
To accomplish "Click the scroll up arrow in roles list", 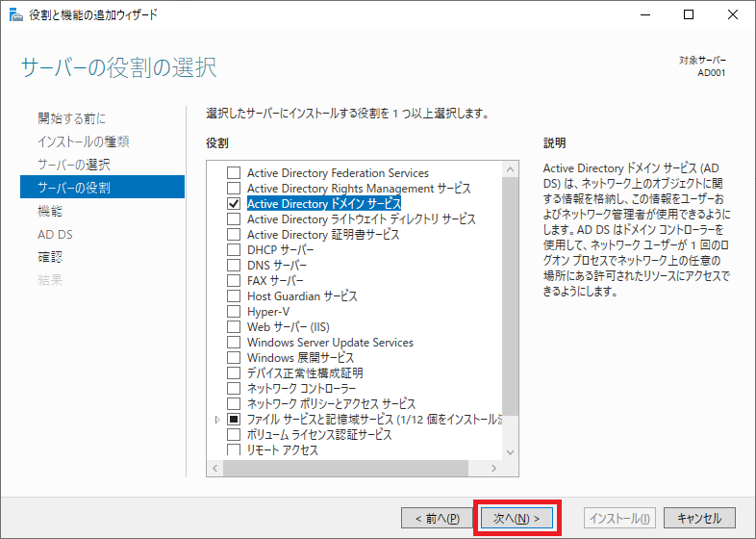I will pos(510,169).
